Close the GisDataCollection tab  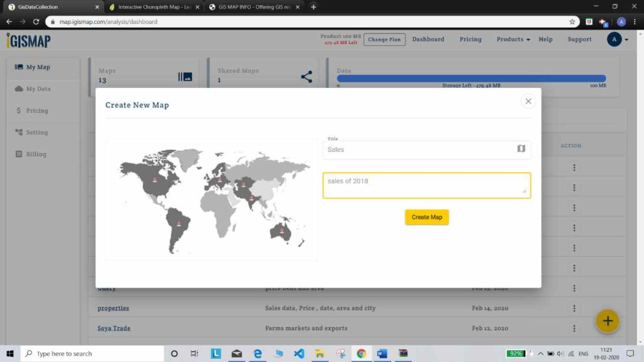[97, 7]
